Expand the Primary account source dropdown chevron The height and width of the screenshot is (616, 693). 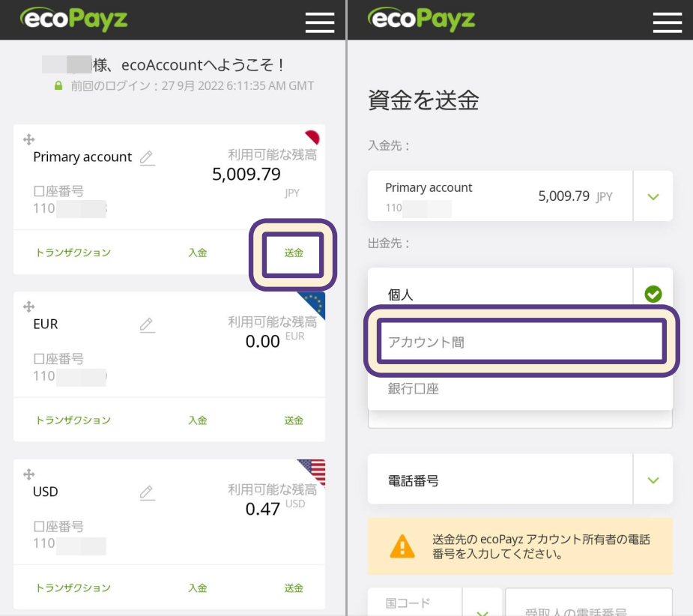point(653,196)
